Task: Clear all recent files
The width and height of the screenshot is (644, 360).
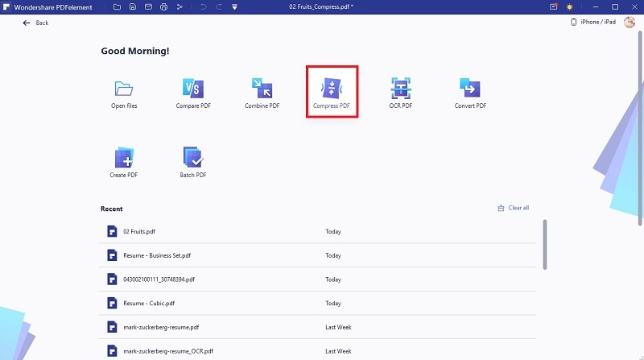Action: (514, 208)
